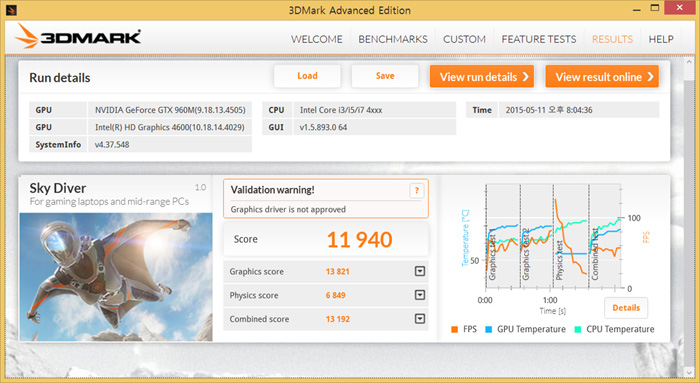Click 'Graphics driver is not approved' message
This screenshot has width=700, height=383.
coord(288,209)
